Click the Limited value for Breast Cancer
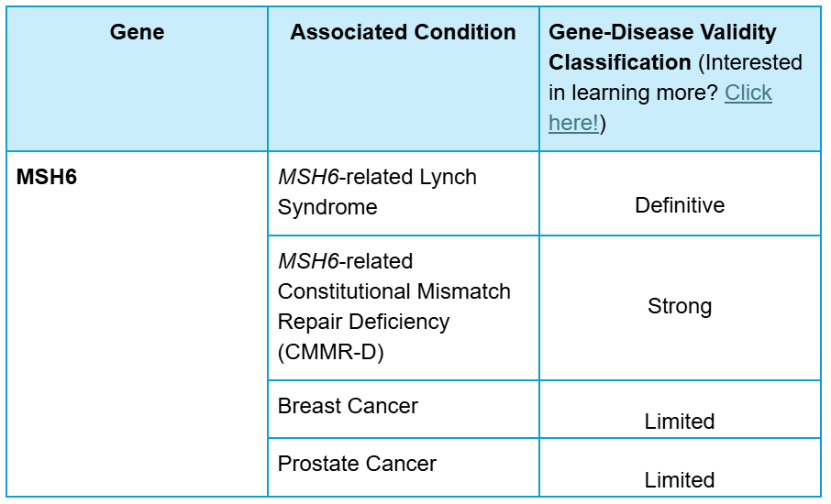The image size is (831, 504). click(680, 422)
